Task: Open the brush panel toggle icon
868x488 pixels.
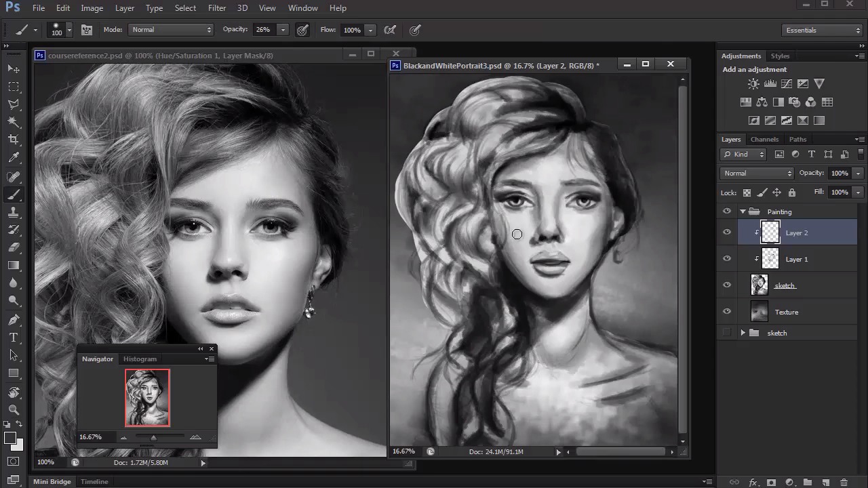Action: tap(87, 30)
